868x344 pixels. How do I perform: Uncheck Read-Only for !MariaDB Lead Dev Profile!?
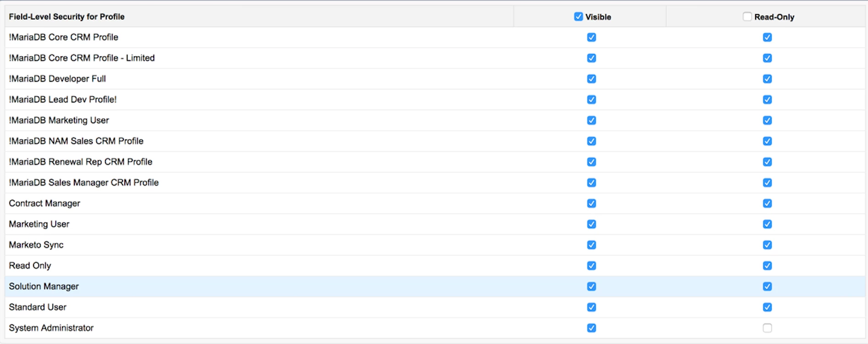[768, 100]
